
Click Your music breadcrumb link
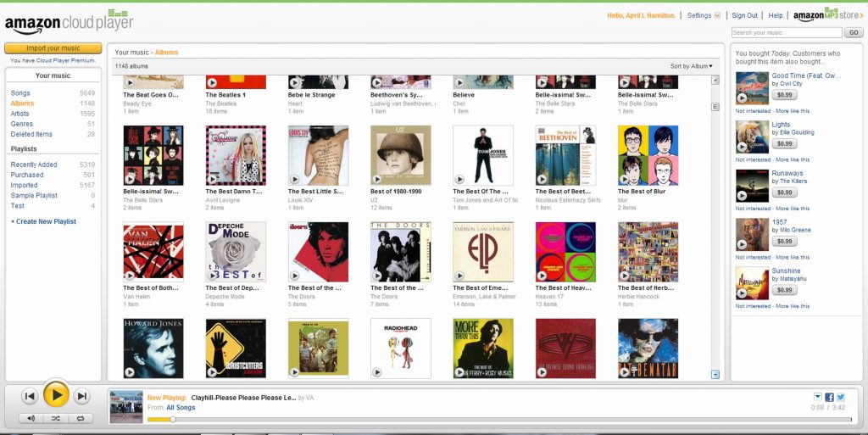coord(131,53)
